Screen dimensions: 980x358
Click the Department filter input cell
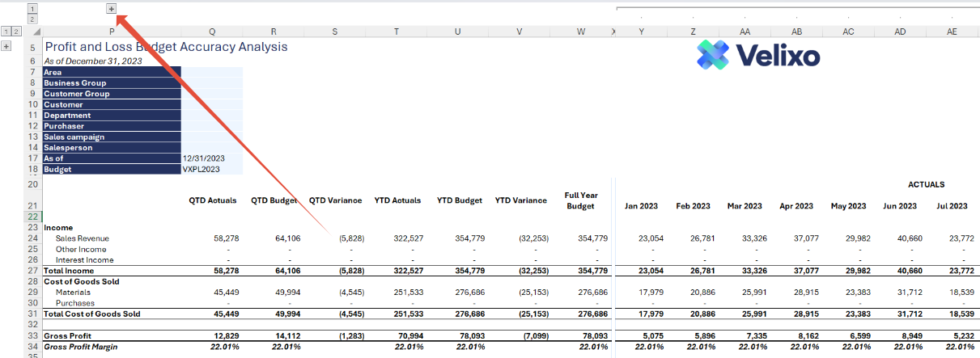(212, 115)
